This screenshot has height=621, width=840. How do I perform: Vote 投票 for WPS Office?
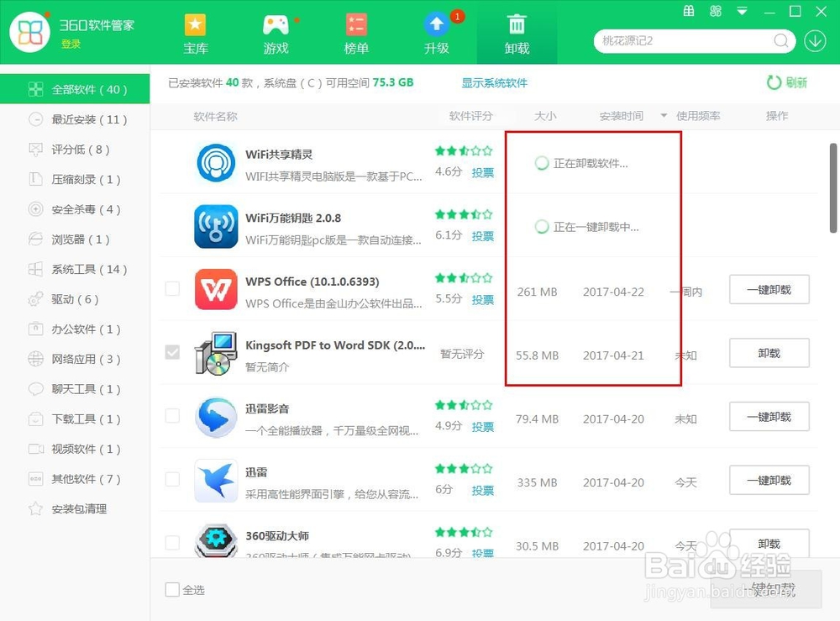coord(483,300)
